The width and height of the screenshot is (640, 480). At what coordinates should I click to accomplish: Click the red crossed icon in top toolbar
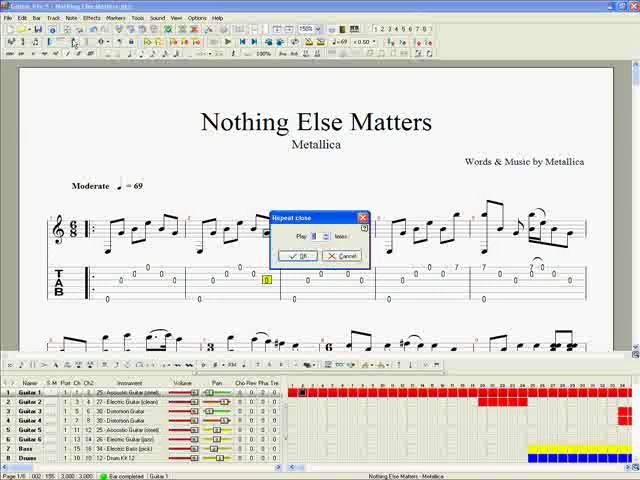(x=194, y=29)
